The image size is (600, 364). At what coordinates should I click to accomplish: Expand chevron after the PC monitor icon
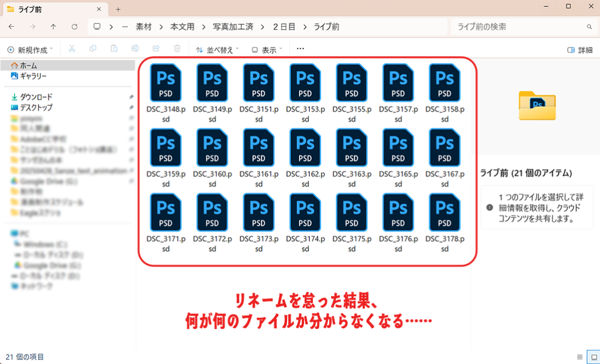[x=111, y=27]
